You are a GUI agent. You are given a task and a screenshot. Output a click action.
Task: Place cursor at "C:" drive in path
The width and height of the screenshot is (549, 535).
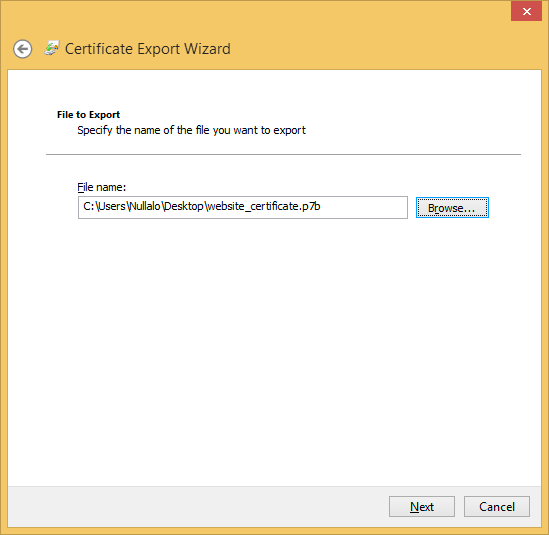tap(88, 206)
